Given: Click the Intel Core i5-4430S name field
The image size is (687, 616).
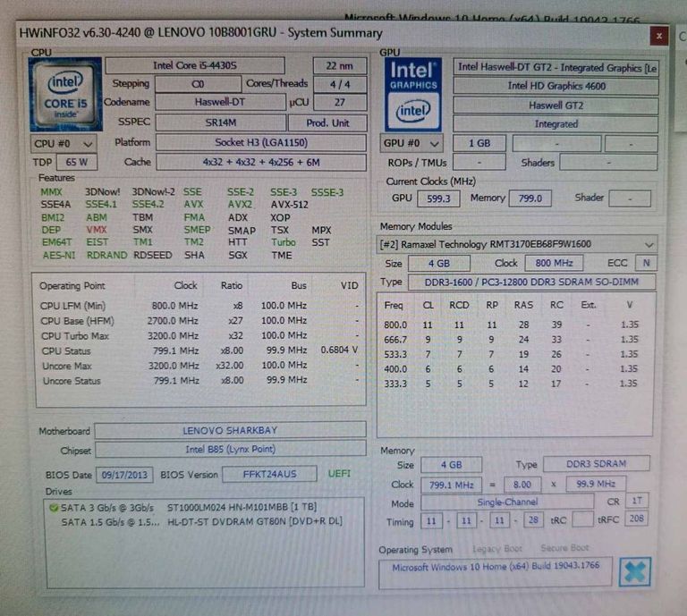Looking at the screenshot, I should pos(195,65).
